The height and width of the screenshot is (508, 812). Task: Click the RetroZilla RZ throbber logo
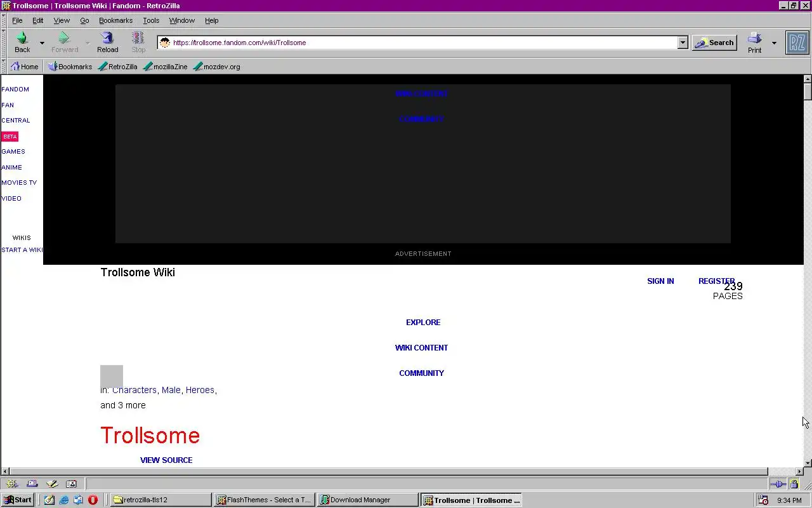click(797, 43)
